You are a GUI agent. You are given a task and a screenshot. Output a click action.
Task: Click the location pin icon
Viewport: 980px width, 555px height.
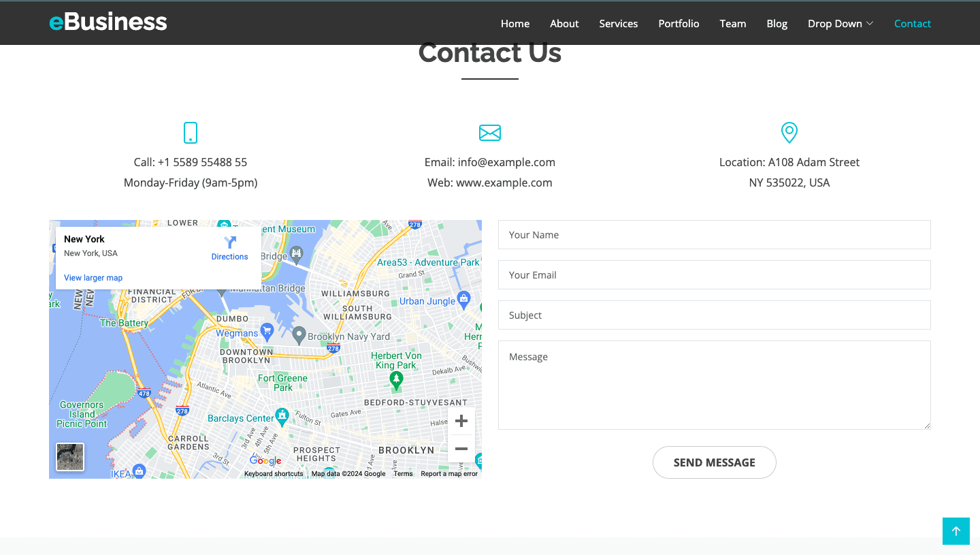click(x=789, y=133)
